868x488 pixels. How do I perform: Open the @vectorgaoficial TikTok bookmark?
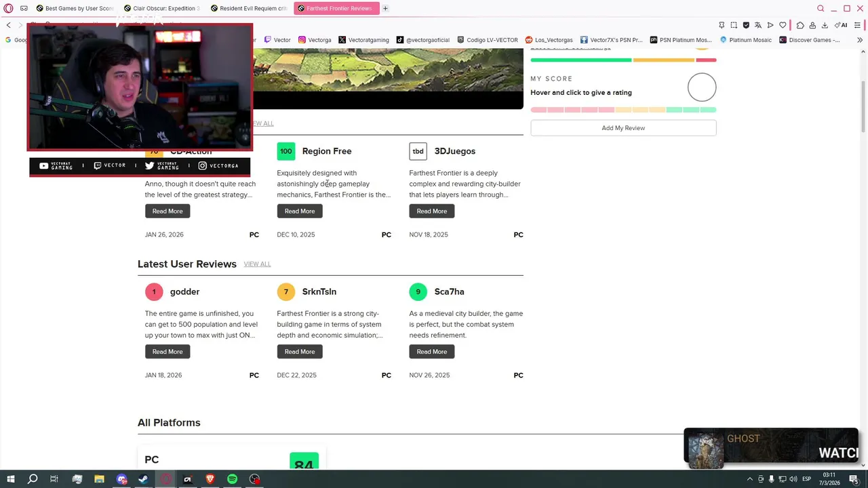click(x=423, y=40)
